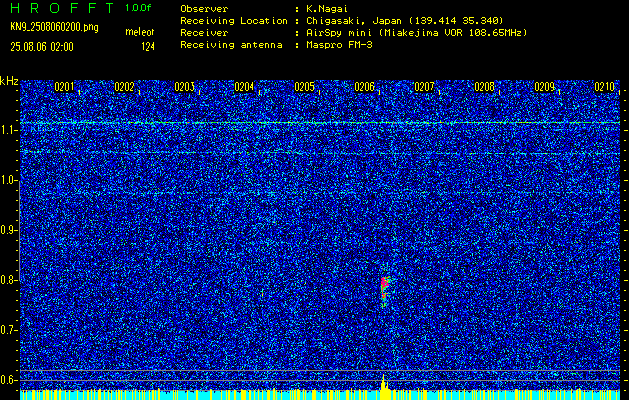Click the version label 1.0.0f
Viewport: 629px width, 400px height.
[x=138, y=8]
